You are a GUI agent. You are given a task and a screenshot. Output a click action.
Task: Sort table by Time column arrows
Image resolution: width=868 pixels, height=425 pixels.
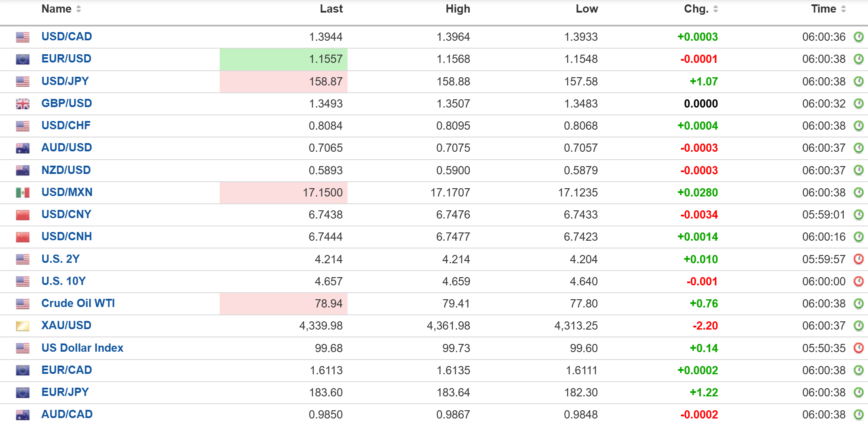[843, 9]
